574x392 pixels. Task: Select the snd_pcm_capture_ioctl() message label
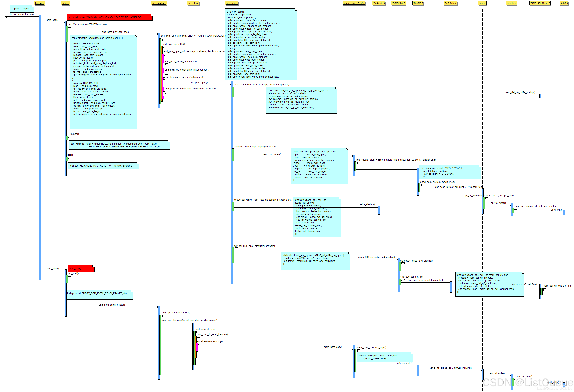point(112,305)
